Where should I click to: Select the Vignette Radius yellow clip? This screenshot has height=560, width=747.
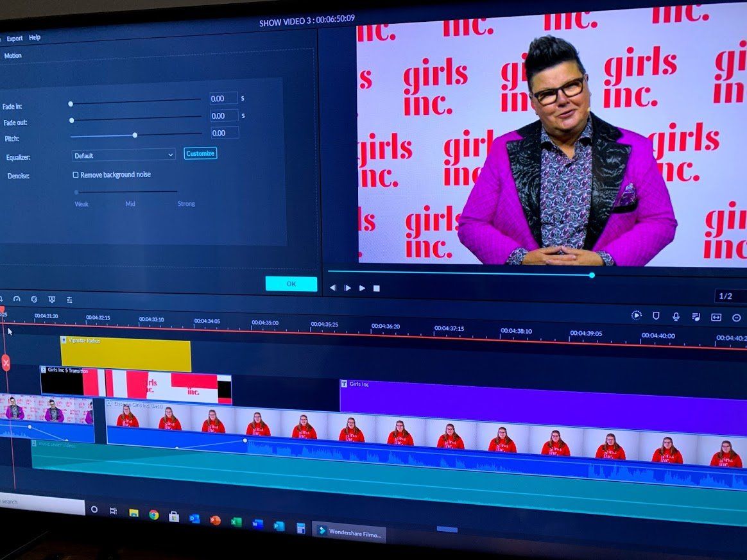[x=126, y=354]
